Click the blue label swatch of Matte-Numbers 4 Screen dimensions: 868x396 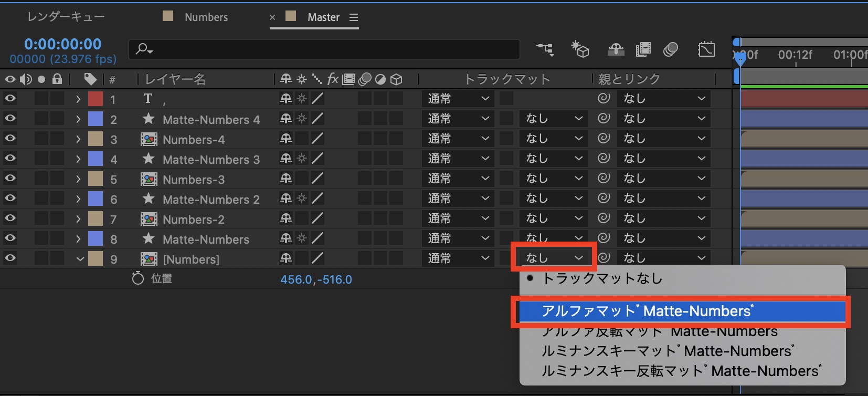click(x=96, y=119)
